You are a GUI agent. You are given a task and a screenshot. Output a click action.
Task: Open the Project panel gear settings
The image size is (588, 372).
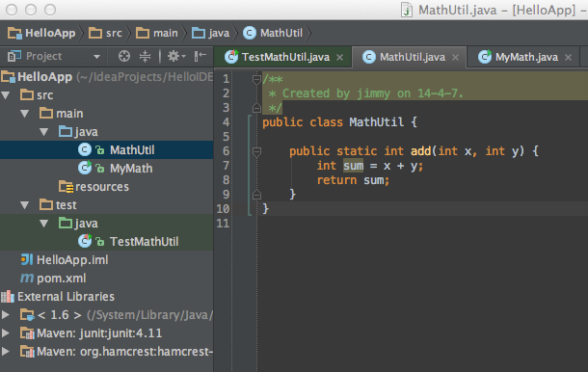pyautogui.click(x=175, y=56)
